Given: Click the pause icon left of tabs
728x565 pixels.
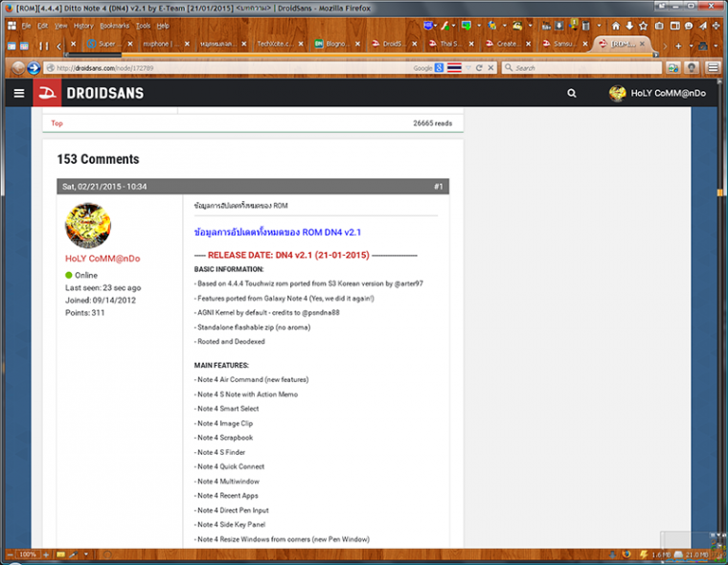Looking at the screenshot, I should tap(44, 46).
